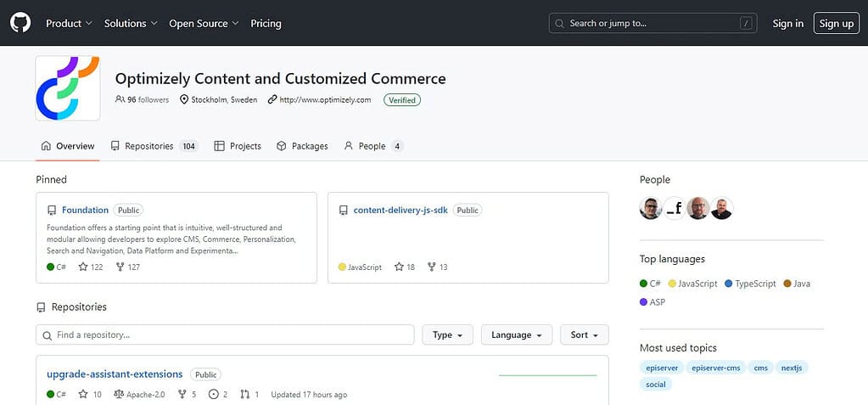The height and width of the screenshot is (405, 868).
Task: Click the star icon showing 18
Action: 399,267
